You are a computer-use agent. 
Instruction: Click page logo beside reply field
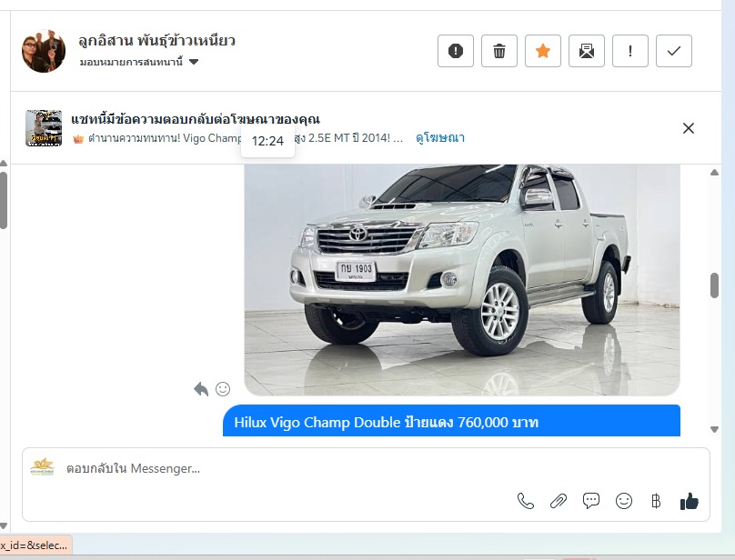click(x=42, y=467)
